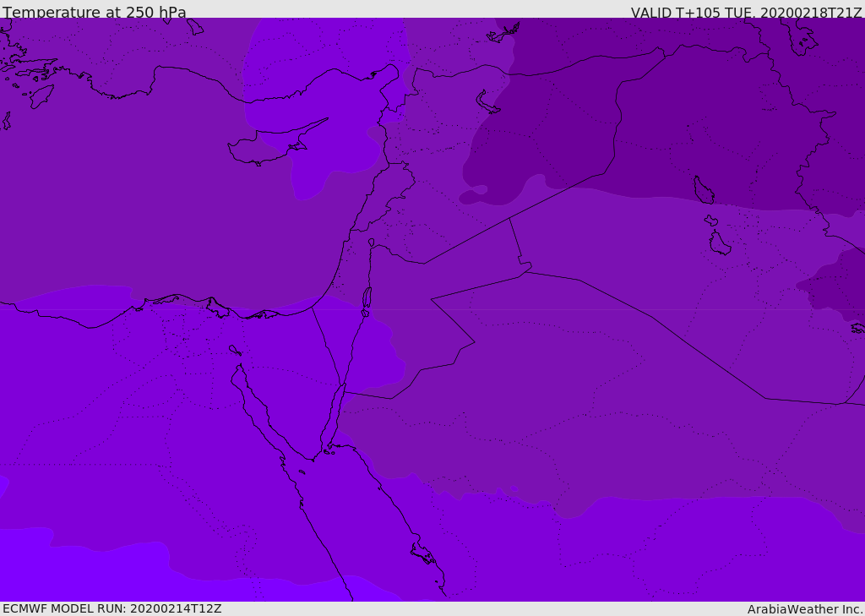The image size is (865, 616).
Task: Click the 'ArabiaWeather Inc.' credit text
Action: (805, 609)
